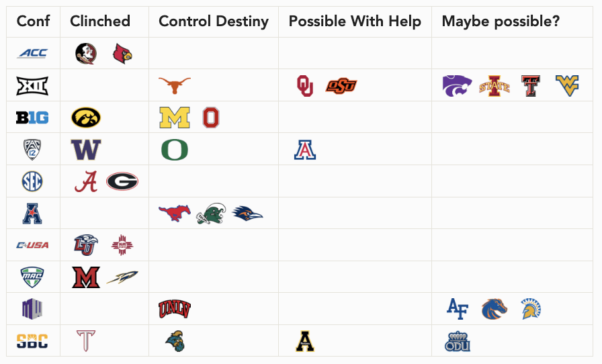Image resolution: width=602 pixels, height=364 pixels.
Task: Click the Alabama script A logo
Action: tap(86, 181)
